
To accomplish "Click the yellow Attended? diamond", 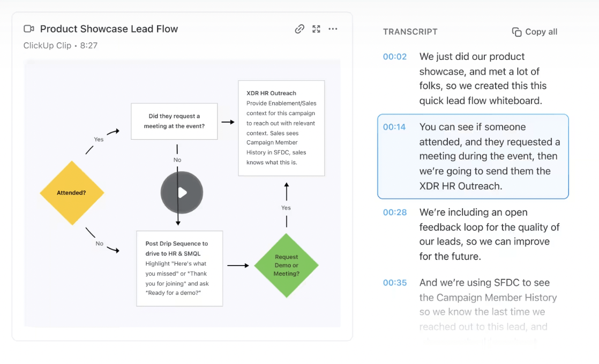I will coord(72,193).
